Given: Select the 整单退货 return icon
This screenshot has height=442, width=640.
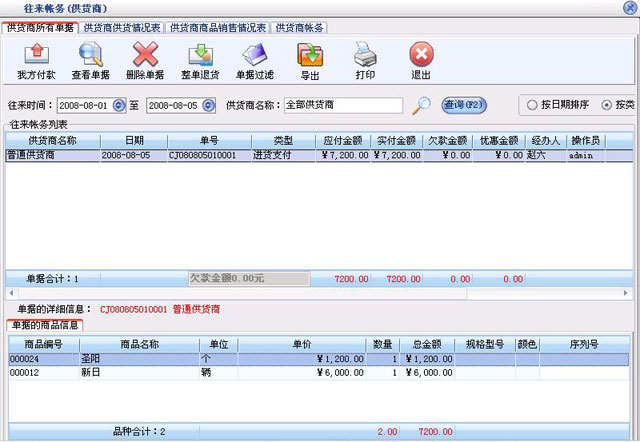Looking at the screenshot, I should (199, 56).
